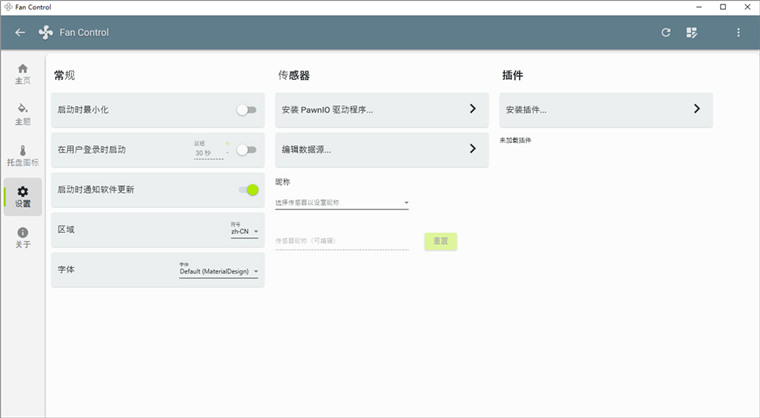Expand the sensor nickname selection dropdown
The width and height of the screenshot is (760, 418).
pos(342,203)
